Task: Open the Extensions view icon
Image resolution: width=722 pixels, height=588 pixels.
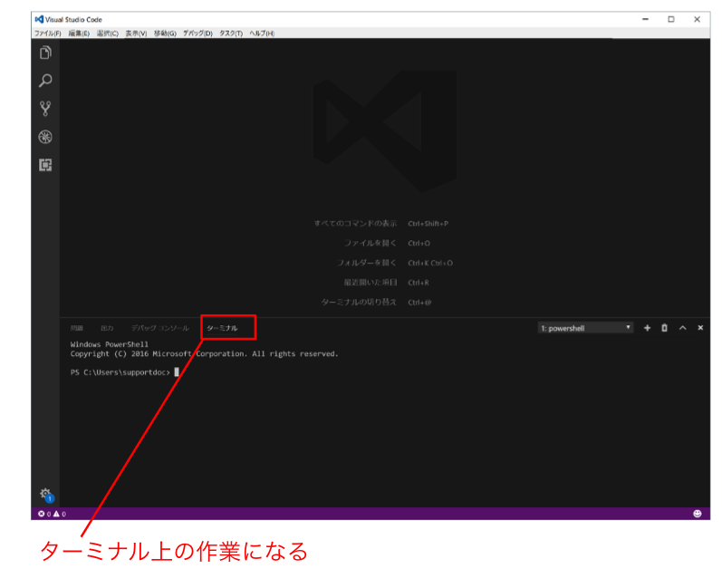Action: pyautogui.click(x=45, y=165)
